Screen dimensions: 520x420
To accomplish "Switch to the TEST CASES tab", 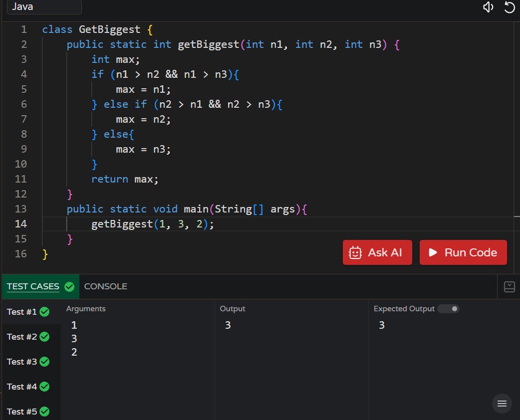I will [40, 286].
